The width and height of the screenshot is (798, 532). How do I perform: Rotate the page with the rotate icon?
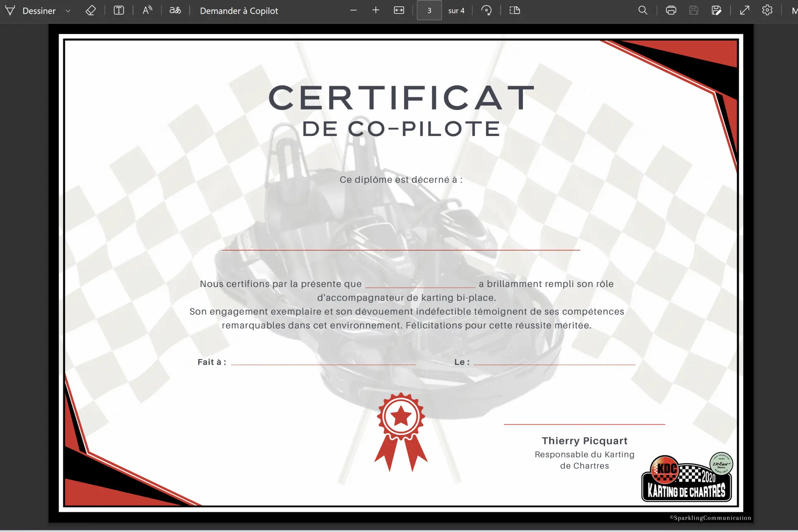tap(486, 10)
